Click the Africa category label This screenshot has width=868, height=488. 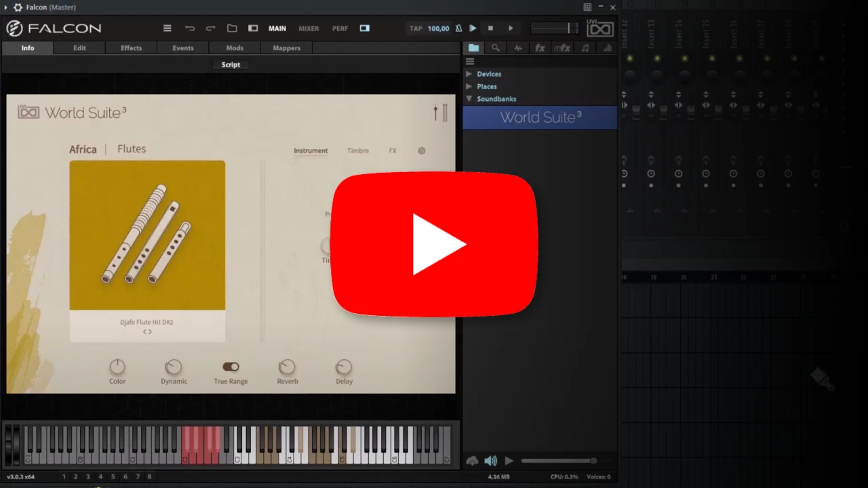[x=83, y=149]
